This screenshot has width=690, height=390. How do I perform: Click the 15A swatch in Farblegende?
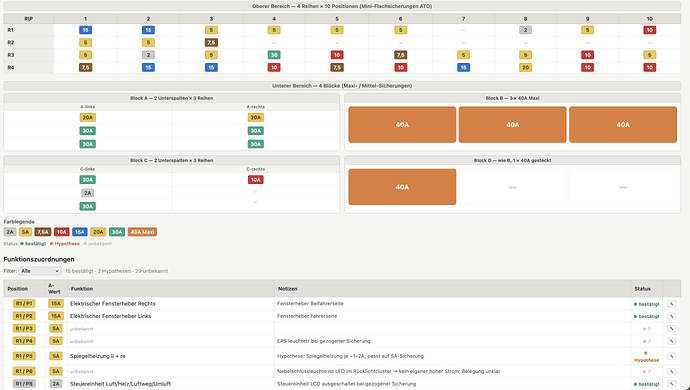[80, 232]
